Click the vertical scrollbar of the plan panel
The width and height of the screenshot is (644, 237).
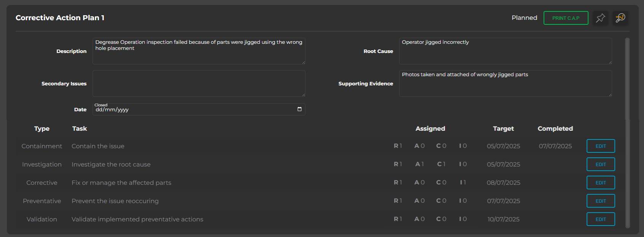coord(627,133)
